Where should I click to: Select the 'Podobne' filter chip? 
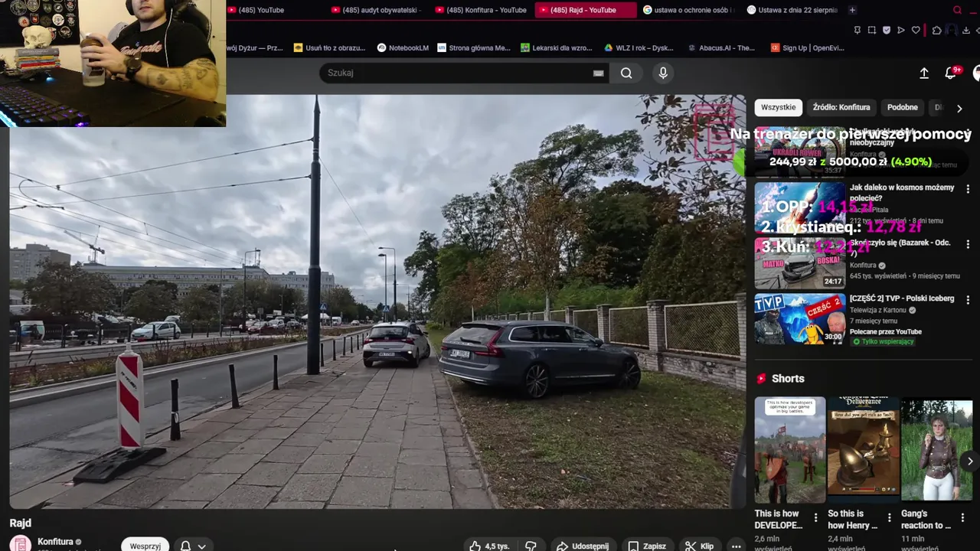(902, 107)
